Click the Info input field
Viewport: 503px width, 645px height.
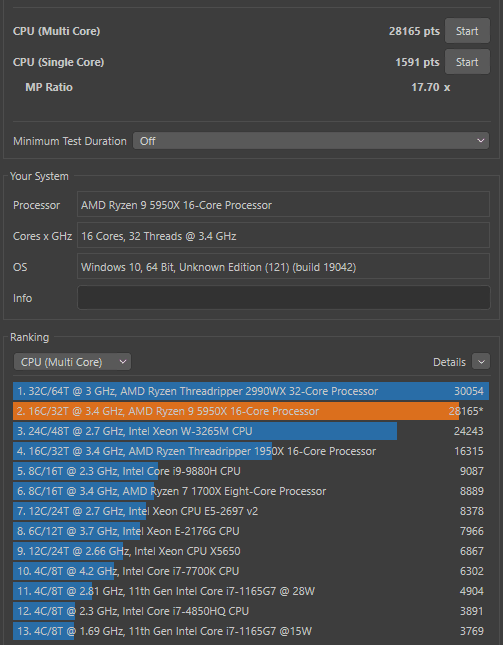pos(284,298)
